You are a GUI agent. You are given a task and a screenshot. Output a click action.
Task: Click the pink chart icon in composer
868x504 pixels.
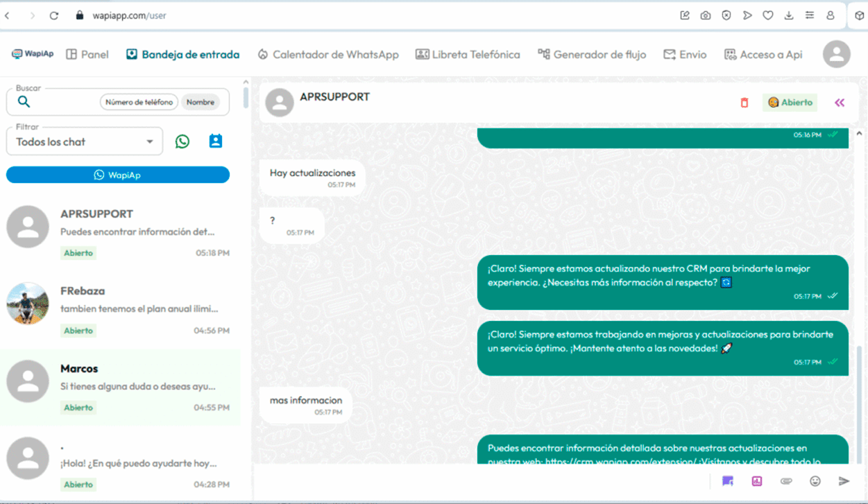pos(757,481)
